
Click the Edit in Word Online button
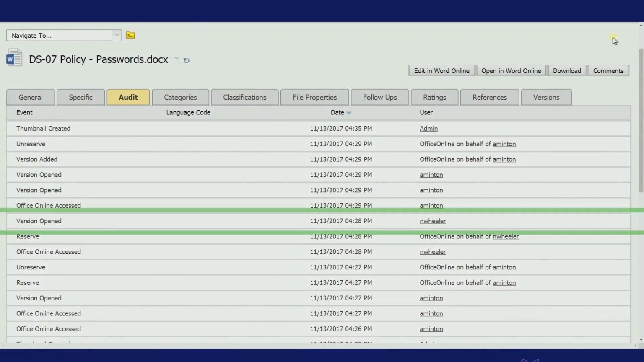pos(441,70)
